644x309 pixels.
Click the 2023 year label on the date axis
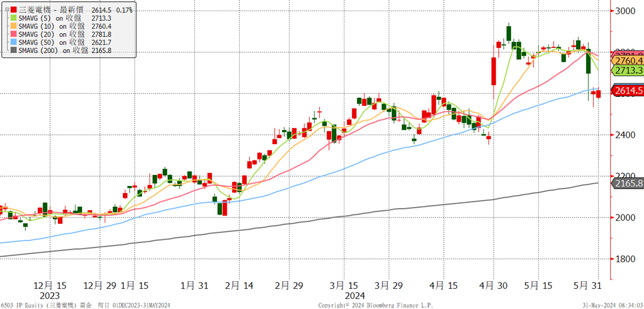pos(50,296)
